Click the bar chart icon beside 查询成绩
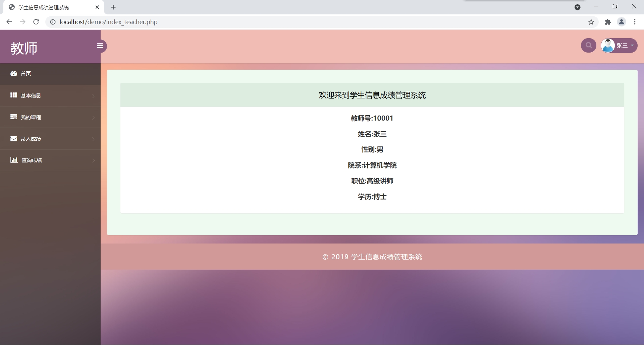This screenshot has width=644, height=345. click(x=14, y=160)
